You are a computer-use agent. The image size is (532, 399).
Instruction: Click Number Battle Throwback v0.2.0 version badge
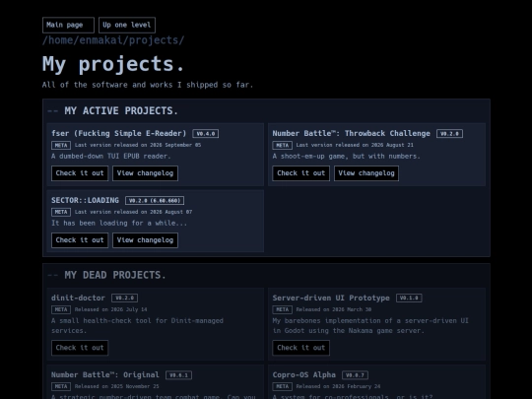coord(449,134)
